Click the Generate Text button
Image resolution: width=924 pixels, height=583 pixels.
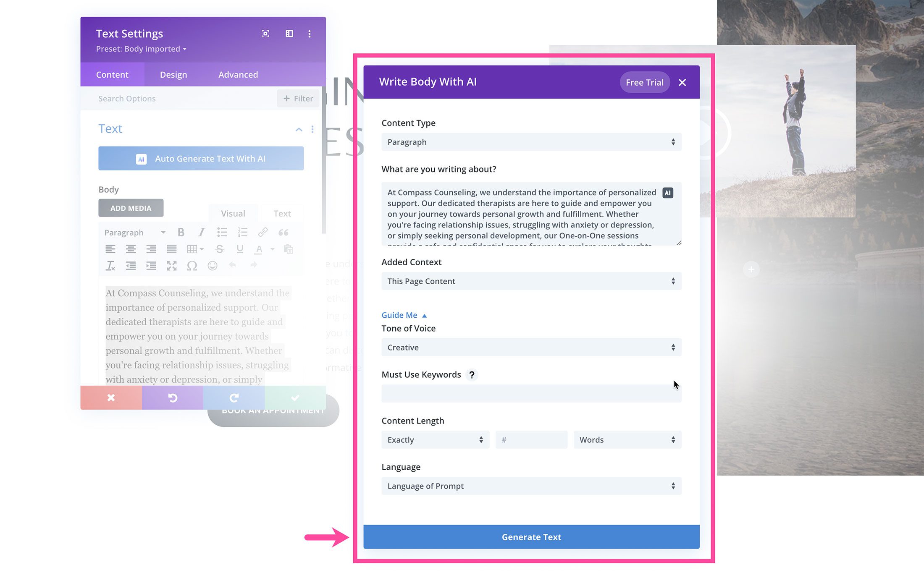(531, 537)
